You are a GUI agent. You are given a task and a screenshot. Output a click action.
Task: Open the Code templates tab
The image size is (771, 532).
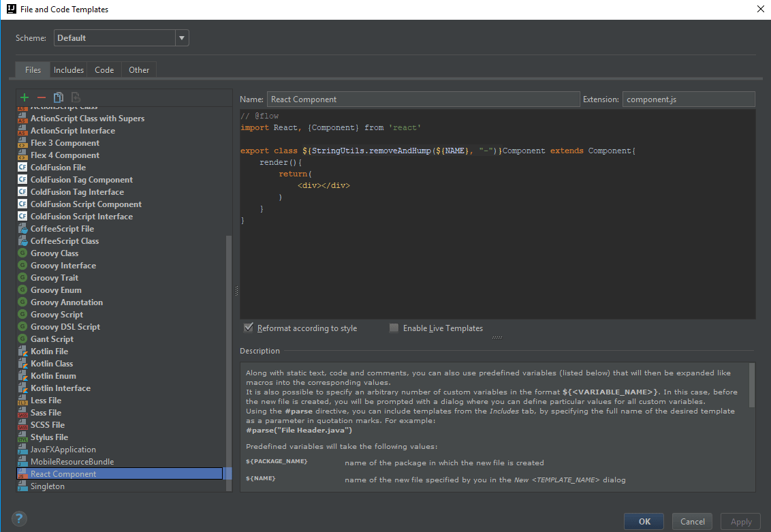tap(104, 69)
